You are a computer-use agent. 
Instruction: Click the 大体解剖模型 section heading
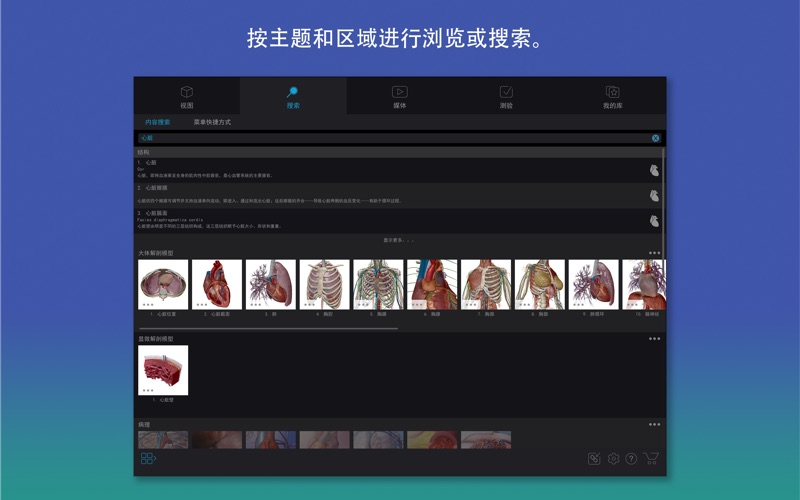pos(156,253)
